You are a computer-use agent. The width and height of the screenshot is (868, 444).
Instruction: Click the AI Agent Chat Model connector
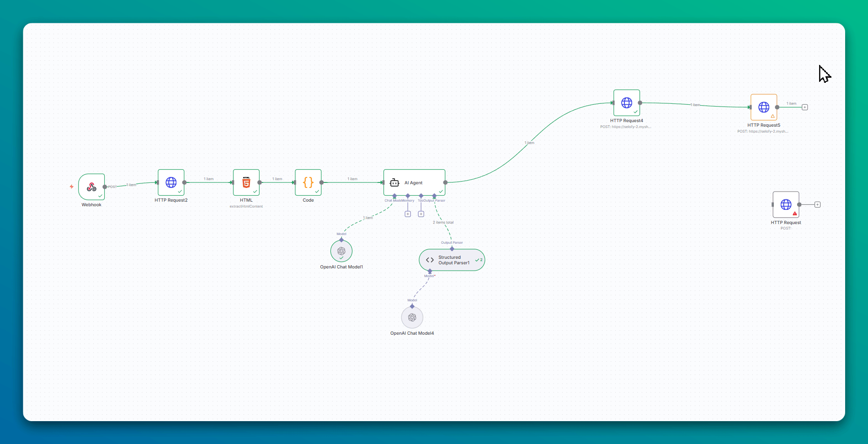point(394,196)
